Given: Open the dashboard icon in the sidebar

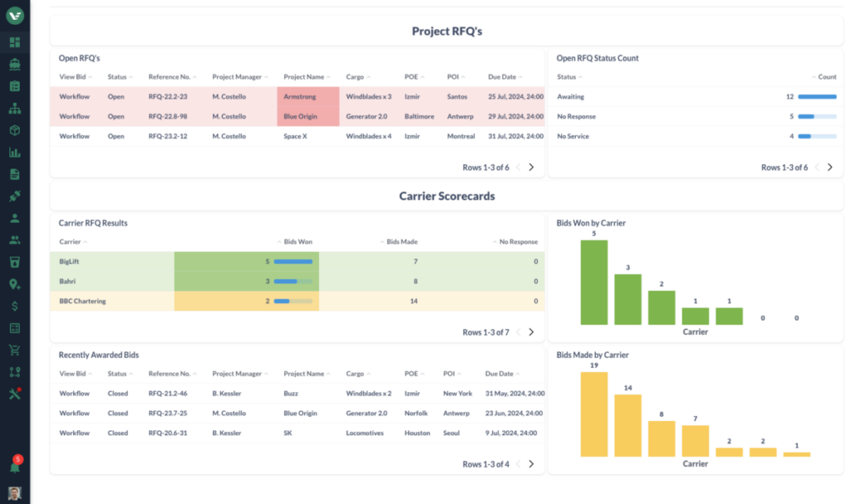Looking at the screenshot, I should [15, 42].
